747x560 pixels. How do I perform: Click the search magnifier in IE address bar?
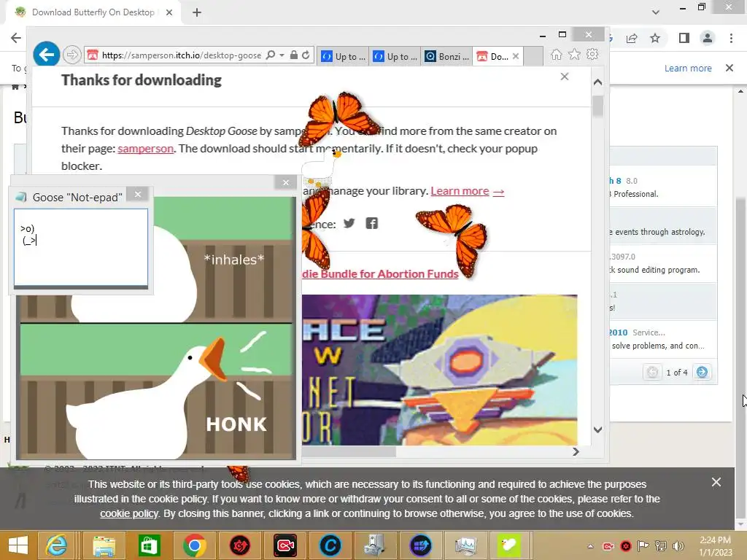click(x=270, y=55)
